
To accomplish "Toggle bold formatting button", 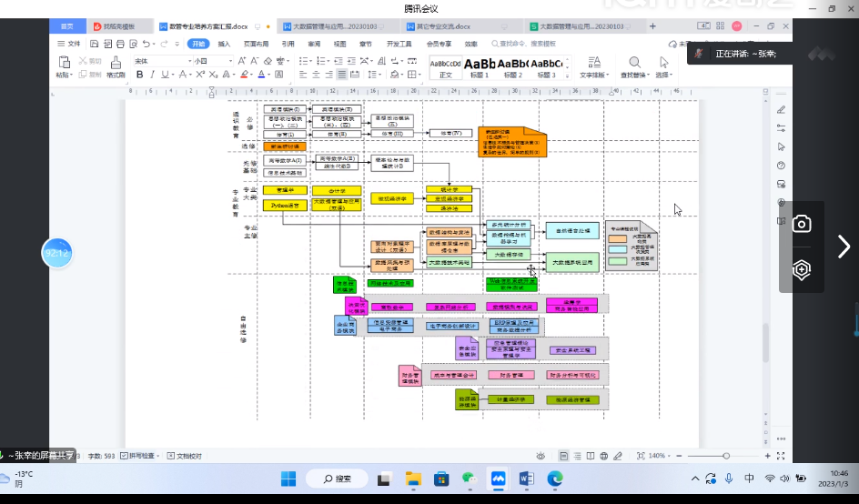I will (x=139, y=75).
